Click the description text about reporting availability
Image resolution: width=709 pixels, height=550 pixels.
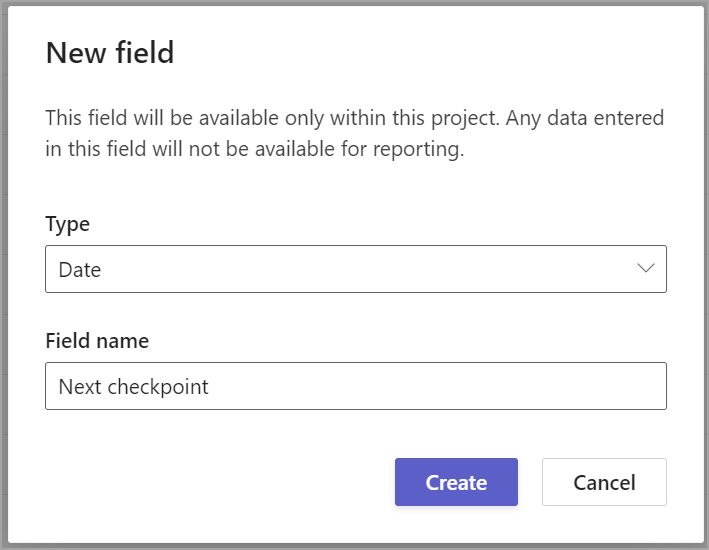coord(355,134)
